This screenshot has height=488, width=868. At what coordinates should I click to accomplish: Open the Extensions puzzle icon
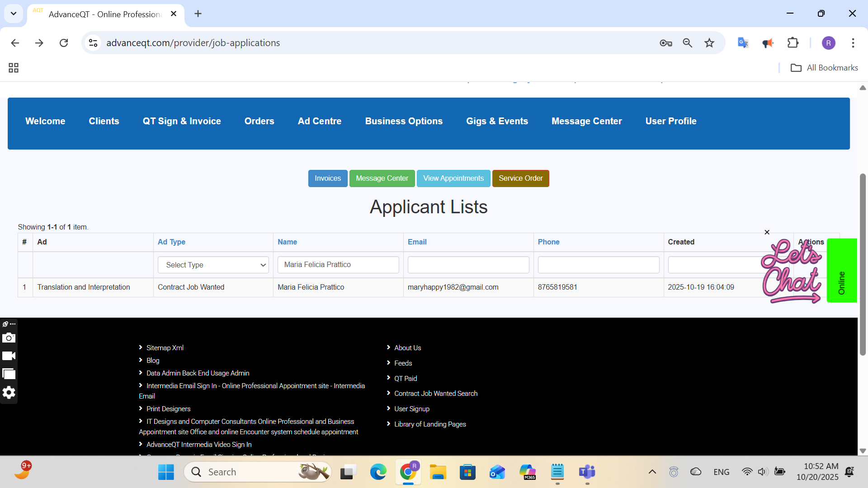click(793, 43)
